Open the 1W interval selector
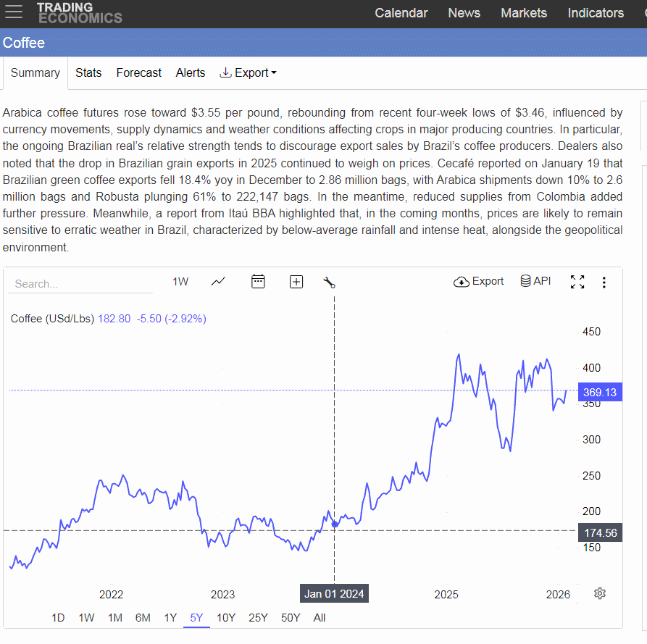The height and width of the screenshot is (644, 647). [x=180, y=282]
